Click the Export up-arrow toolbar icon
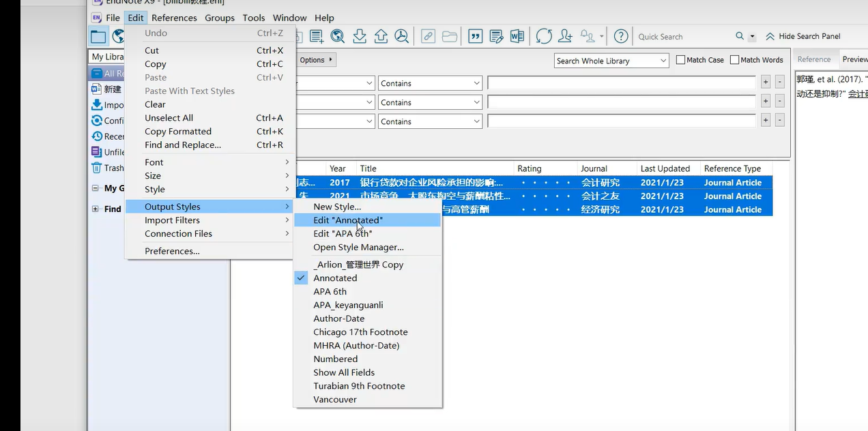 (381, 36)
